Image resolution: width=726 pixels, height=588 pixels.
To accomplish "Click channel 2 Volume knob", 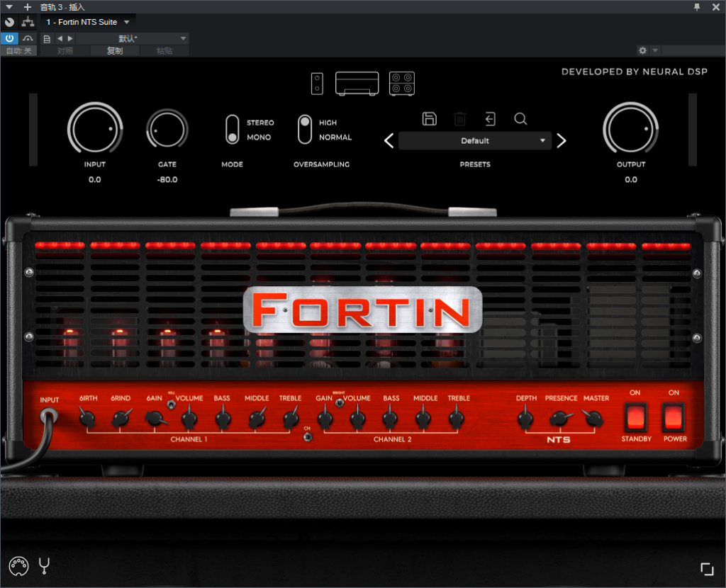I will pos(357,419).
